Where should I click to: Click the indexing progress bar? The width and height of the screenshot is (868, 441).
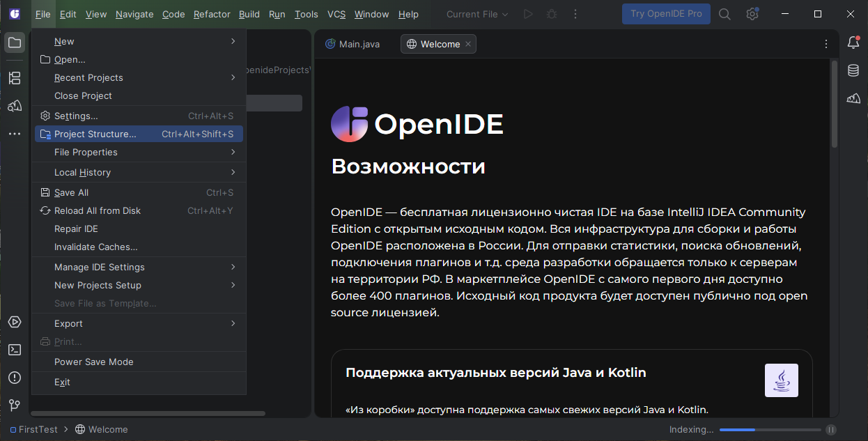pos(770,430)
